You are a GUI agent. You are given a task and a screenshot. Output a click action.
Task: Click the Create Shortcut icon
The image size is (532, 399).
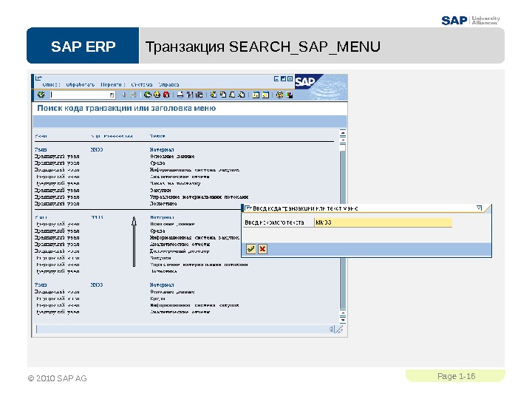[265, 95]
